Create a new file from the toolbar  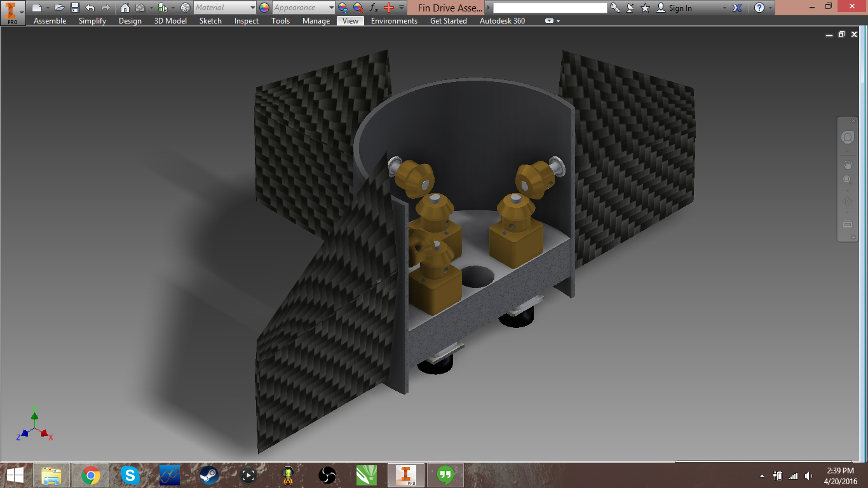(x=37, y=8)
